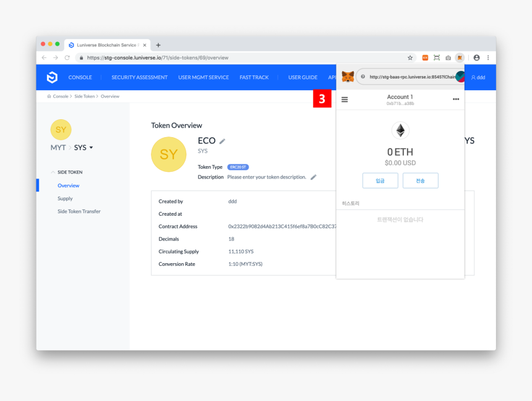The width and height of the screenshot is (532, 401).
Task: Click the camera extension icon
Action: point(448,57)
